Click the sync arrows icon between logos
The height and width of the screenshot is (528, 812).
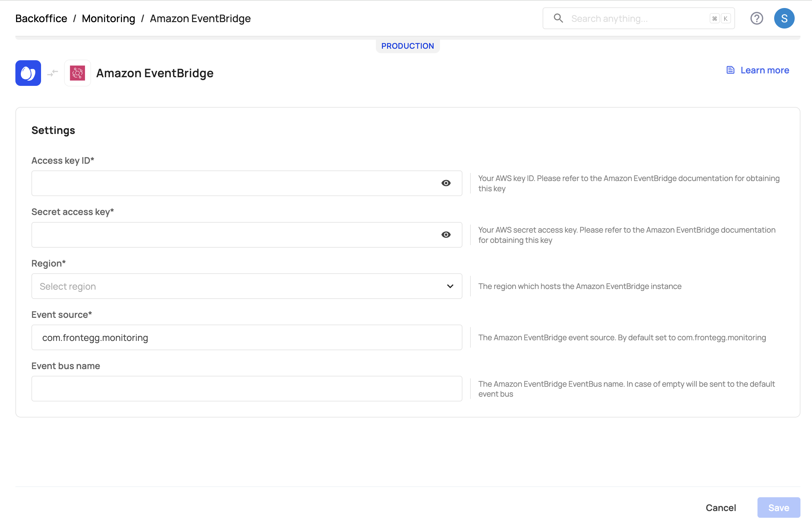(x=53, y=73)
